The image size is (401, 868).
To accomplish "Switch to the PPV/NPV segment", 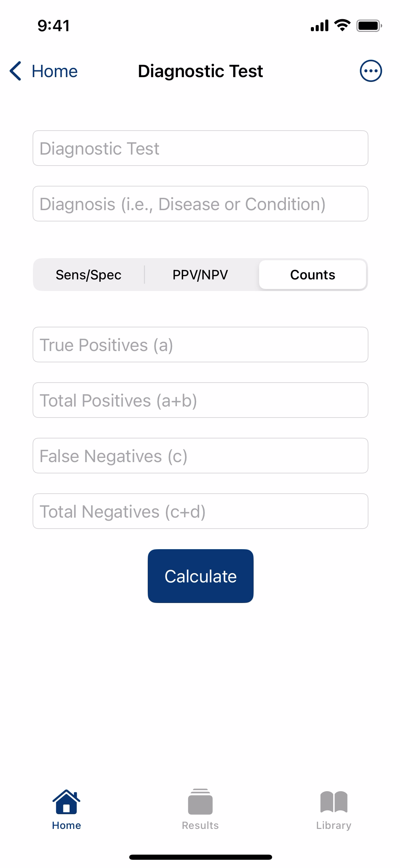I will click(200, 275).
